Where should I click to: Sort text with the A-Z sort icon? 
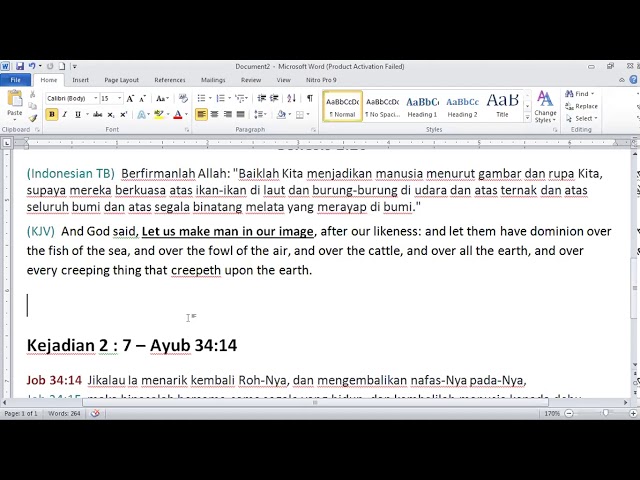(x=291, y=98)
